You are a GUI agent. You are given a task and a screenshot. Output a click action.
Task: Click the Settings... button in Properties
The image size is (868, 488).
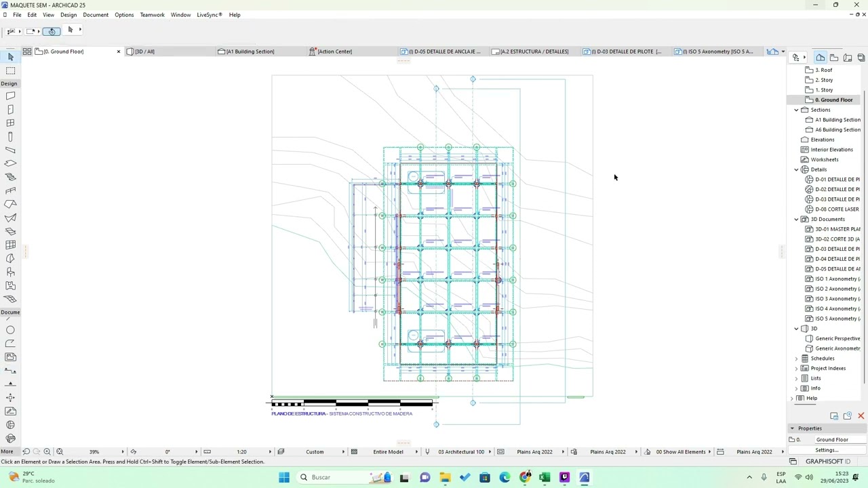827,450
